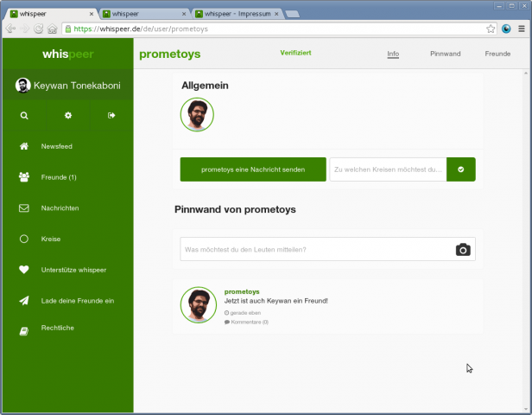Screen dimensions: 532x415
Task: Bookmark page with the star icon
Action: pos(491,29)
